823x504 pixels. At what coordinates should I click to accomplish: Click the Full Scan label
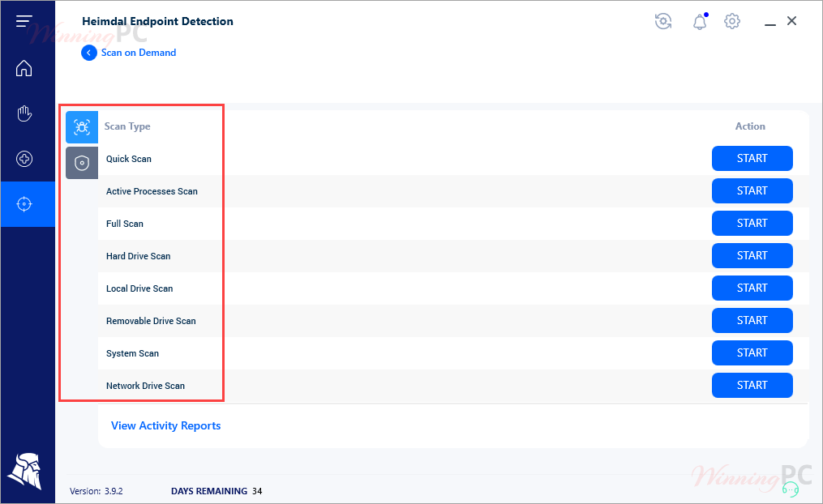point(124,224)
